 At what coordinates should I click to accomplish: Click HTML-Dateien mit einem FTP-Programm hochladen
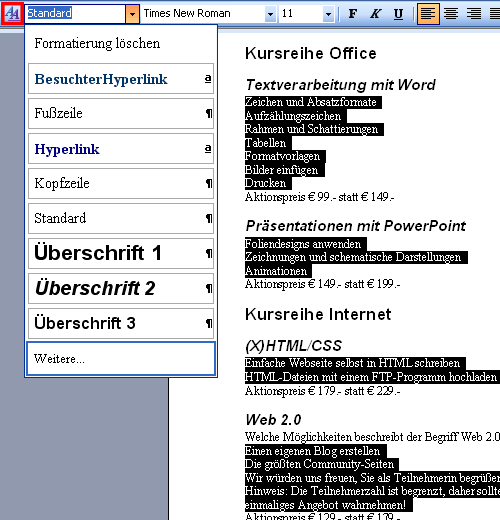[x=371, y=377]
